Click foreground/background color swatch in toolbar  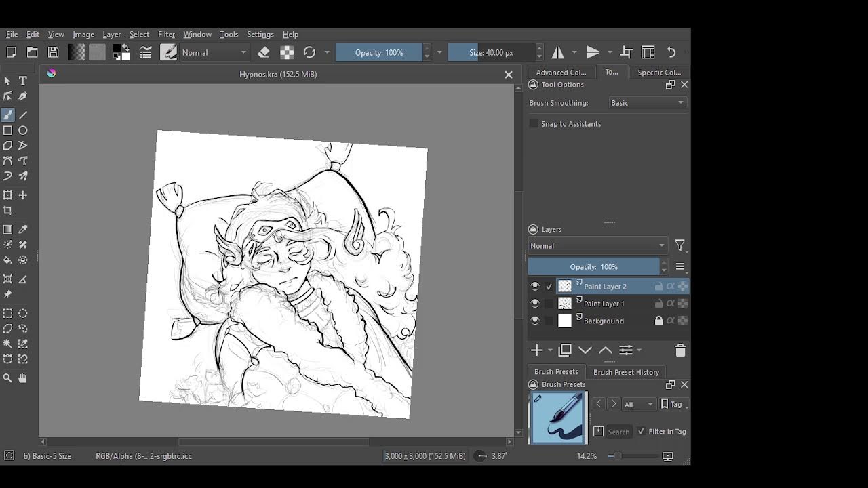121,52
